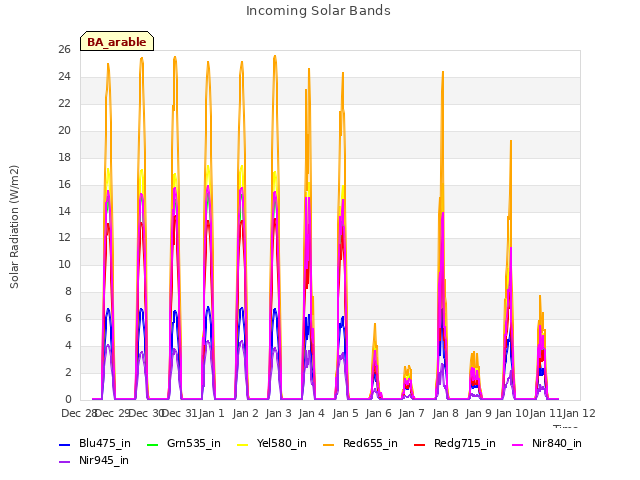Click the Solar Radiation (W/m2) axis label

tap(14, 227)
